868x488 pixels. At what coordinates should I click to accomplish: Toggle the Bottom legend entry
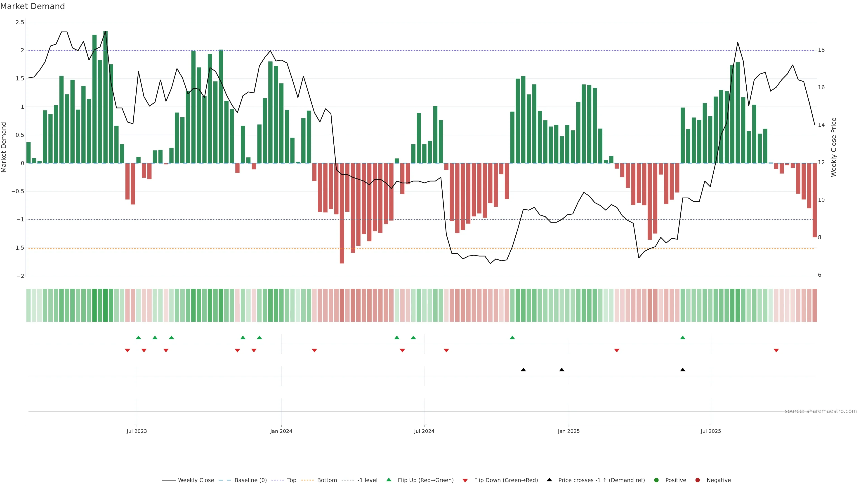[x=327, y=480]
